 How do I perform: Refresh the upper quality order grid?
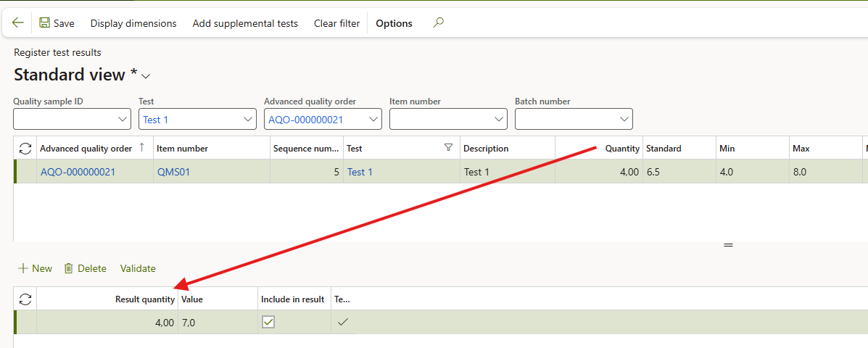coord(25,149)
